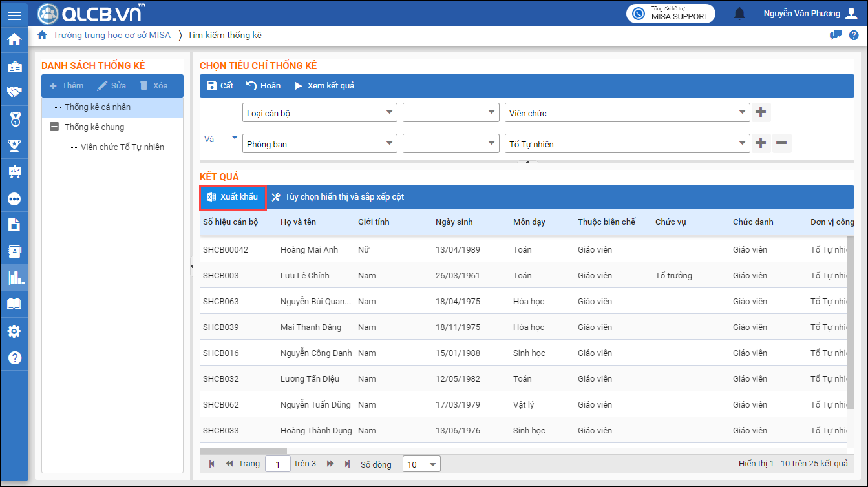The image size is (868, 487).
Task: Click the Xuất khẩu export button
Action: (233, 197)
